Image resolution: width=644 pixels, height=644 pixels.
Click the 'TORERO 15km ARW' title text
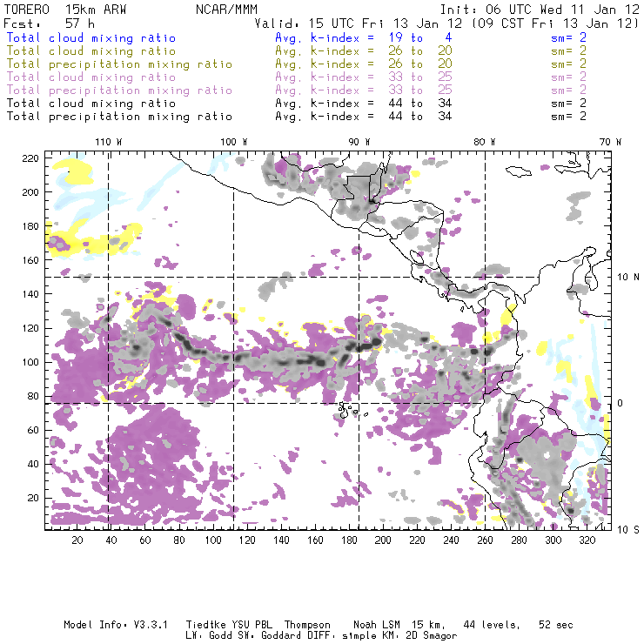pos(65,10)
